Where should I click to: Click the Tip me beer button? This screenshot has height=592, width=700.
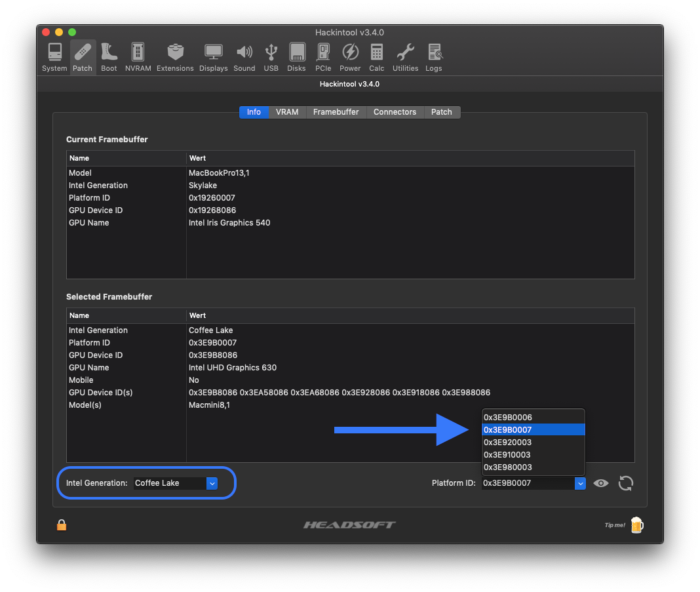pyautogui.click(x=636, y=524)
